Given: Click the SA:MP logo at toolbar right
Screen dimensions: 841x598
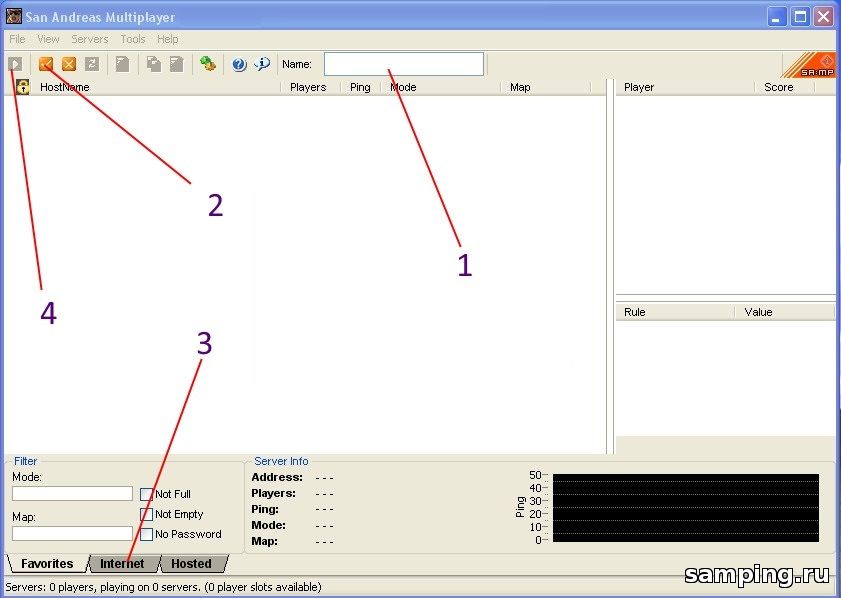Looking at the screenshot, I should pos(810,65).
